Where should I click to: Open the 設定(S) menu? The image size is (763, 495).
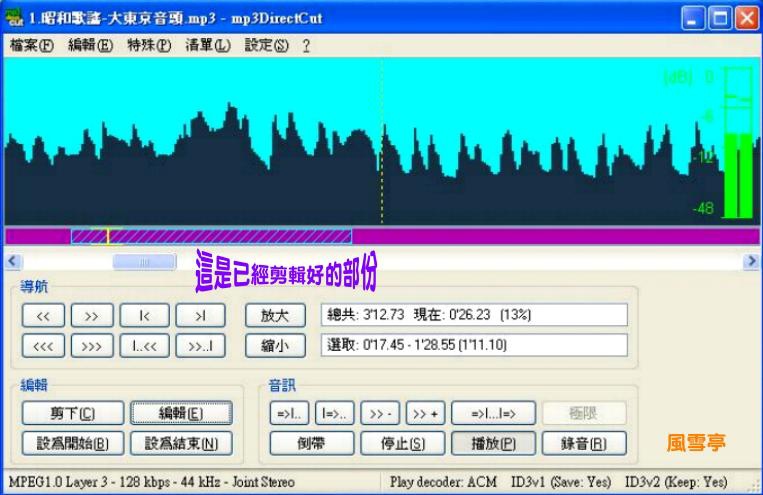(266, 45)
